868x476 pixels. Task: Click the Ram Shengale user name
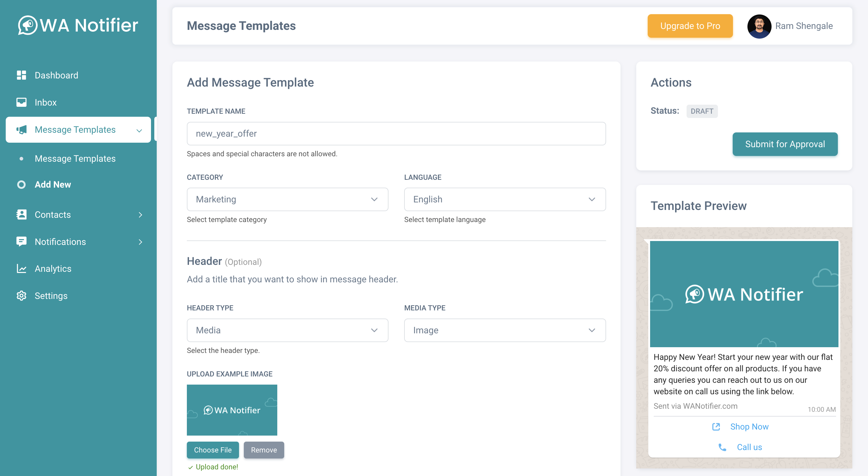pyautogui.click(x=804, y=26)
